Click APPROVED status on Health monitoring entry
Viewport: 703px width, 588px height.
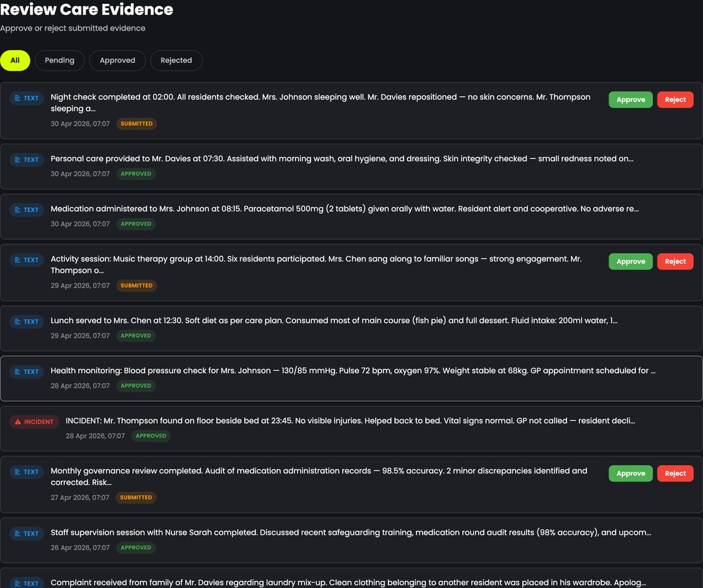pyautogui.click(x=136, y=386)
